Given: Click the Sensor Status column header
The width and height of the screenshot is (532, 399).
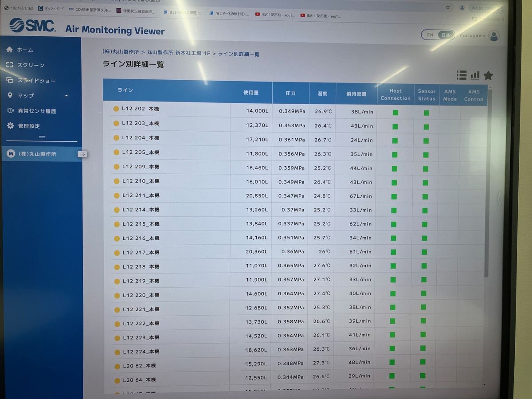Looking at the screenshot, I should click(426, 95).
